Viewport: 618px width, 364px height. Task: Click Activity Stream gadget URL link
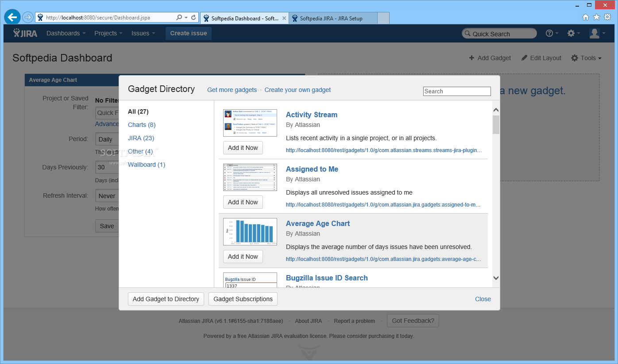click(x=384, y=150)
